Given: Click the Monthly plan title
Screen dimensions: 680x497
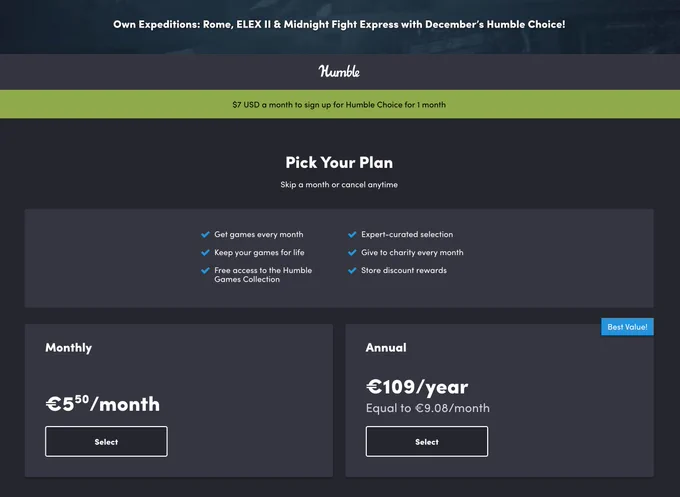Looking at the screenshot, I should pos(69,348).
